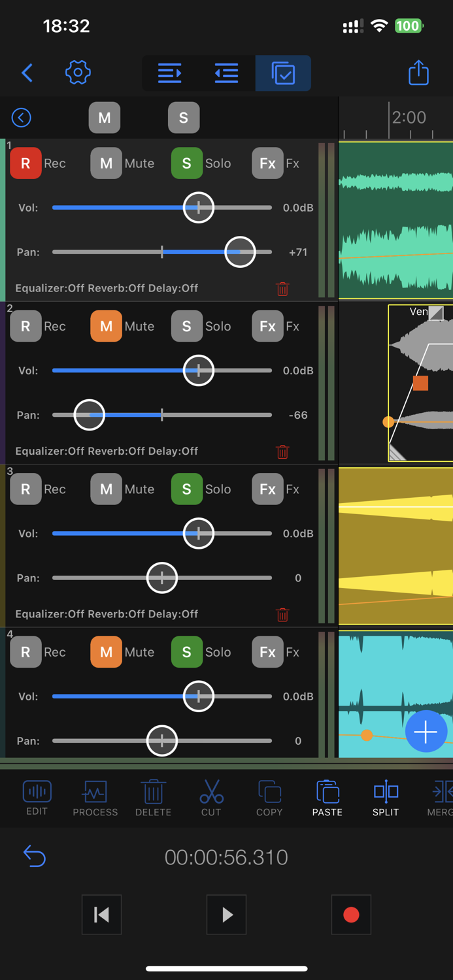Adjust the track 1 Pan slider knob
This screenshot has width=453, height=980.
(240, 252)
